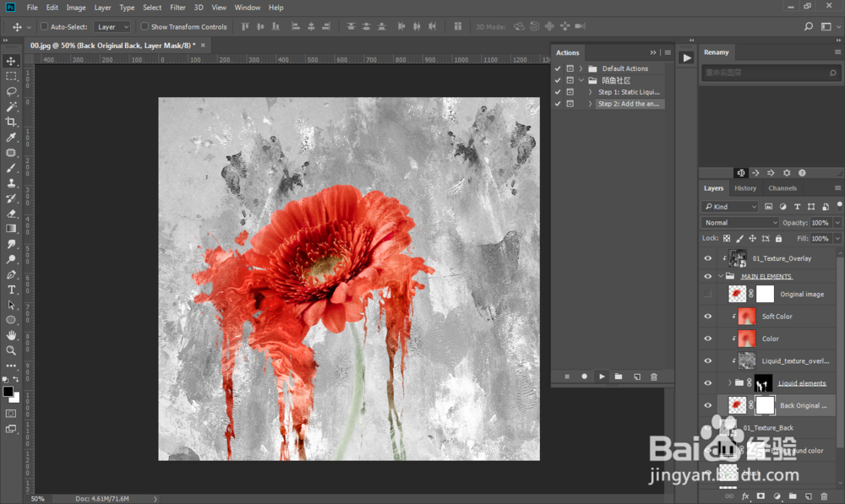845x504 pixels.
Task: Delete layer with trash icon in Layers panel
Action: (x=823, y=496)
